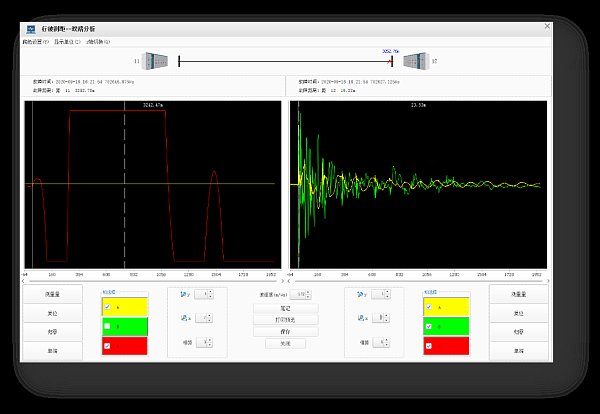
Task: Click the right substation cabinet icon
Action: [x=416, y=61]
